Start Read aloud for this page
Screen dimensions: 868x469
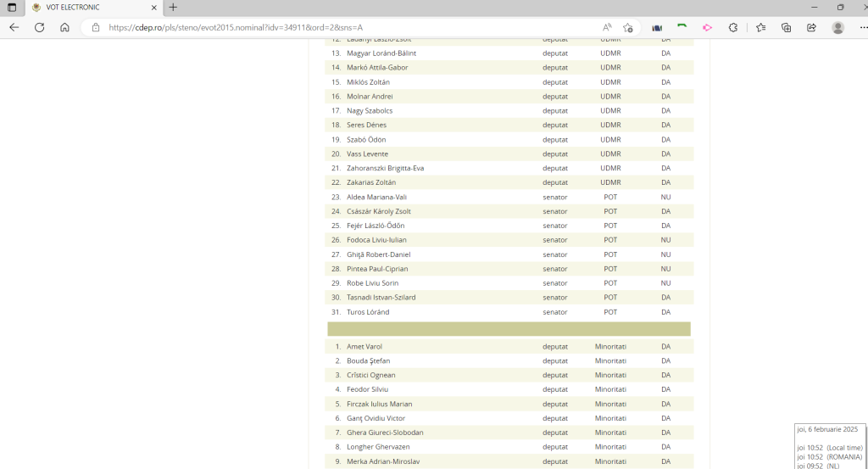(607, 27)
